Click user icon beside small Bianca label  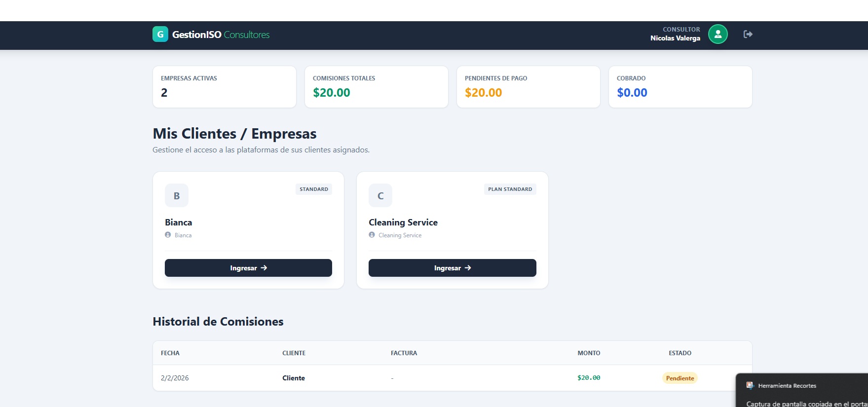coord(168,235)
